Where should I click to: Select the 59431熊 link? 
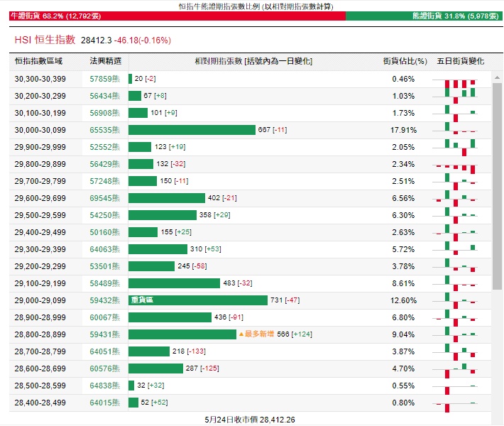pyautogui.click(x=104, y=334)
